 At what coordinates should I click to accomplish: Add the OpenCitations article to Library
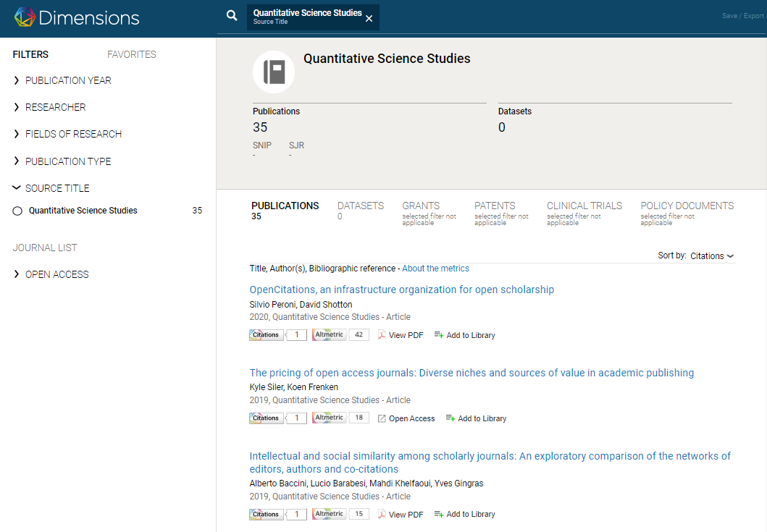tap(465, 335)
